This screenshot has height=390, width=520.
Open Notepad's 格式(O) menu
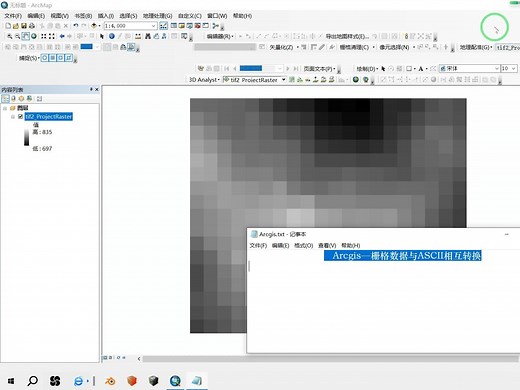point(303,245)
